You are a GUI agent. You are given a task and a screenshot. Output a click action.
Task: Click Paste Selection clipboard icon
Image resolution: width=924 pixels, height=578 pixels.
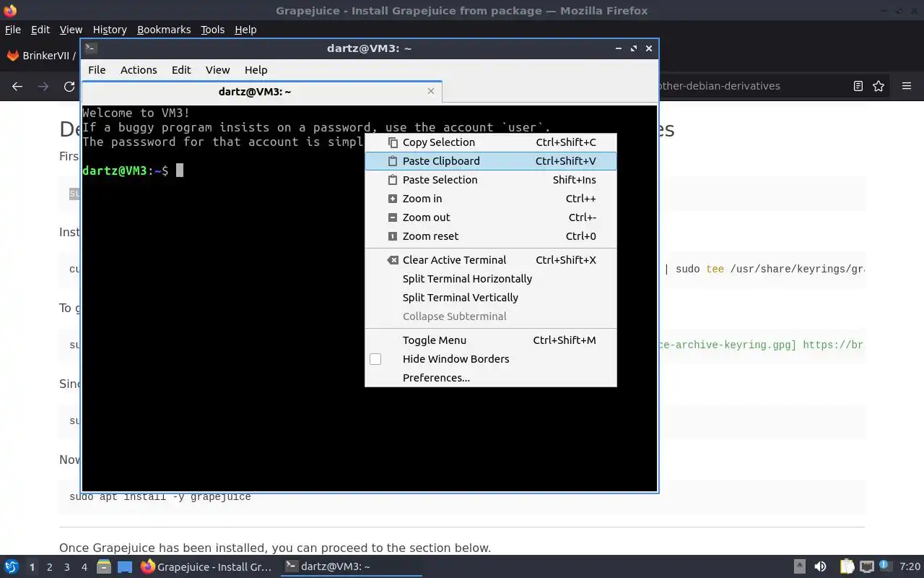393,180
